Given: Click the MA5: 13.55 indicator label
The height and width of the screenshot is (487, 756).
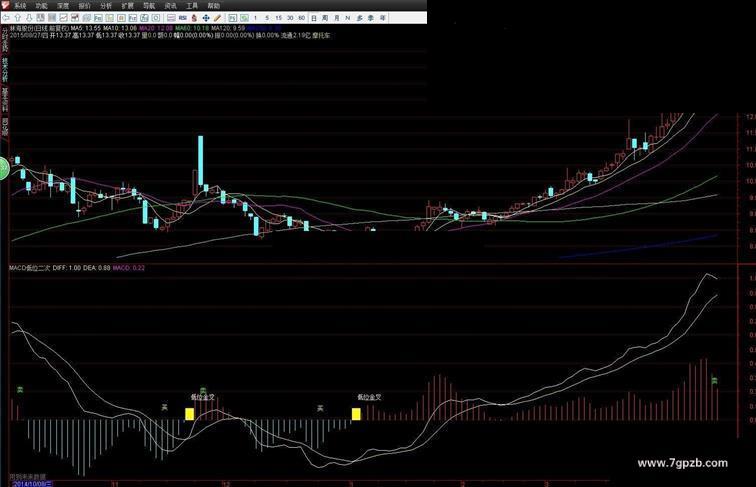Looking at the screenshot, I should [x=85, y=28].
